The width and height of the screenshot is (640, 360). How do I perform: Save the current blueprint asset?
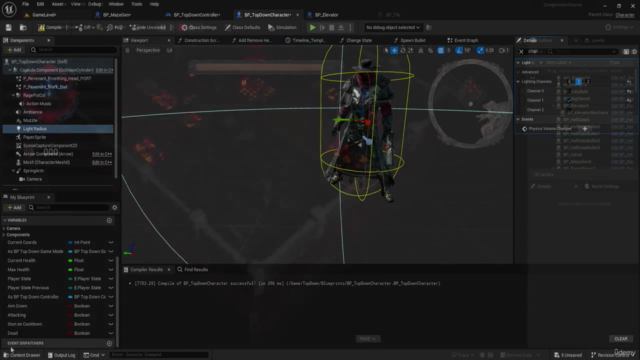click(9, 27)
